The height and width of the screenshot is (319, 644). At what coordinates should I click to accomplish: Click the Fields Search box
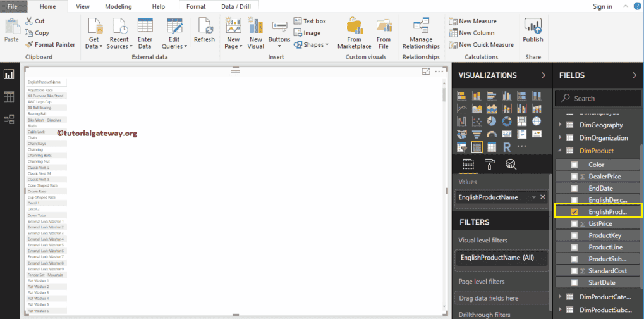tap(597, 98)
